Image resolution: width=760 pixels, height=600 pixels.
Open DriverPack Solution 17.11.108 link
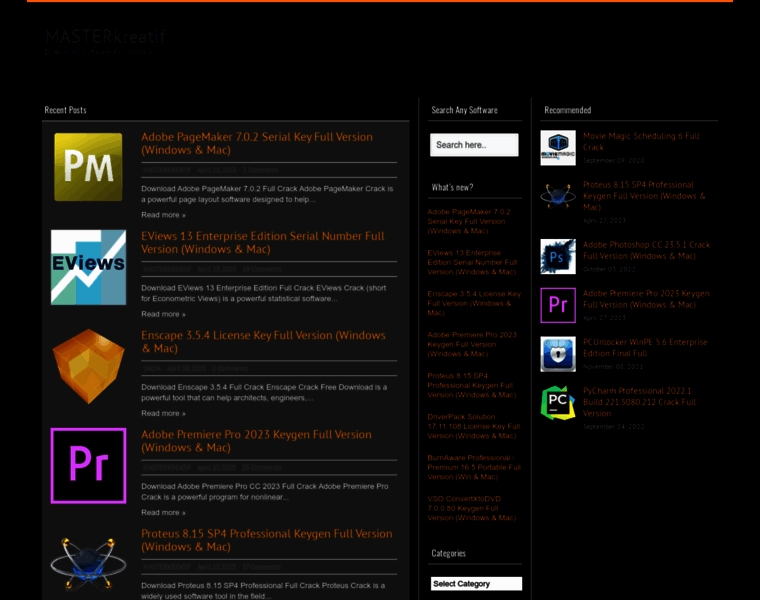click(x=474, y=426)
